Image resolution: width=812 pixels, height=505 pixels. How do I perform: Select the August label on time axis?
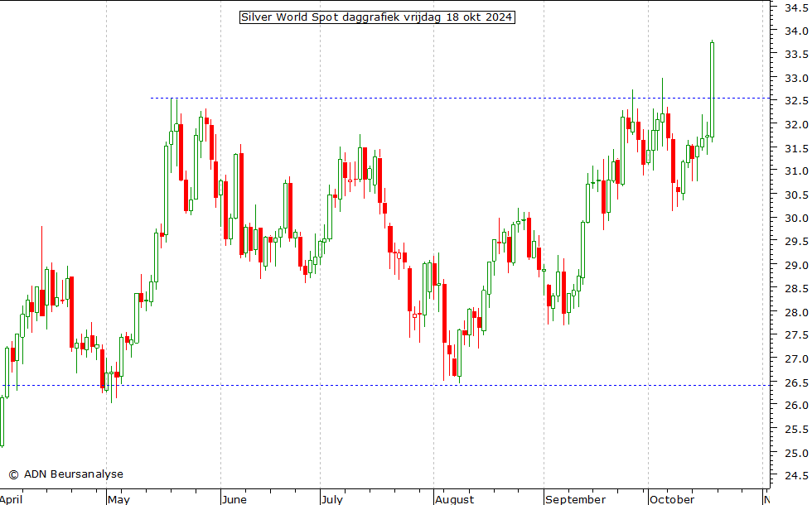(454, 499)
